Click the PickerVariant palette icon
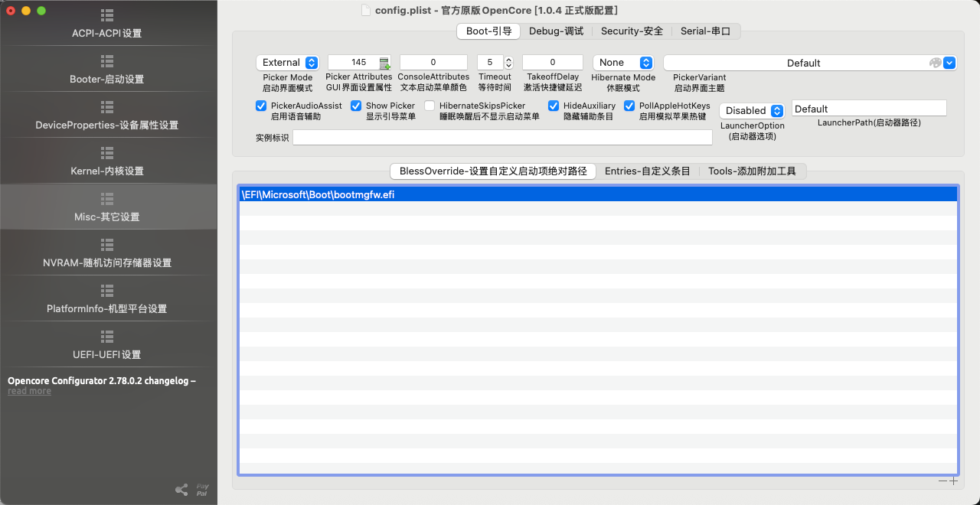This screenshot has height=505, width=980. pos(935,63)
